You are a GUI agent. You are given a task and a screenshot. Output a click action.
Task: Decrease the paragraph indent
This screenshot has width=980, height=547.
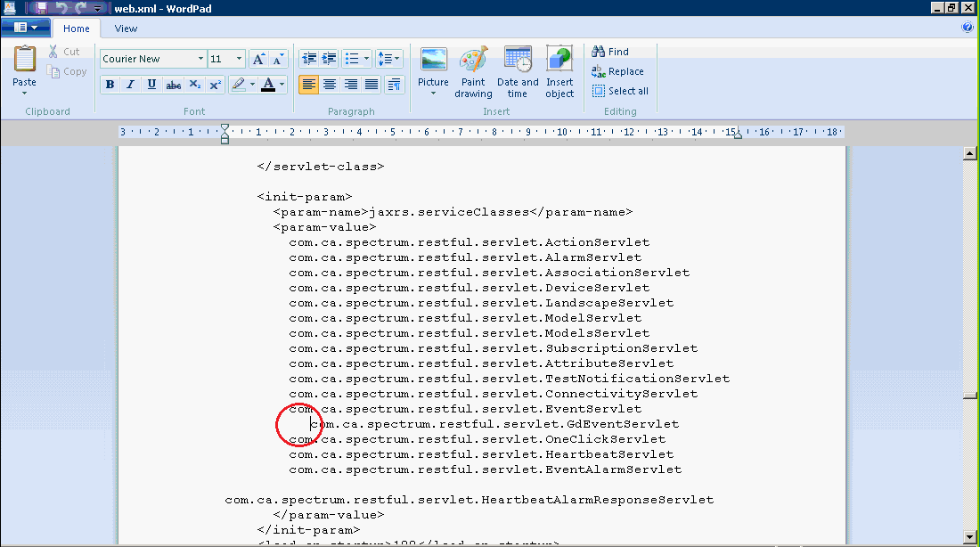coord(309,59)
